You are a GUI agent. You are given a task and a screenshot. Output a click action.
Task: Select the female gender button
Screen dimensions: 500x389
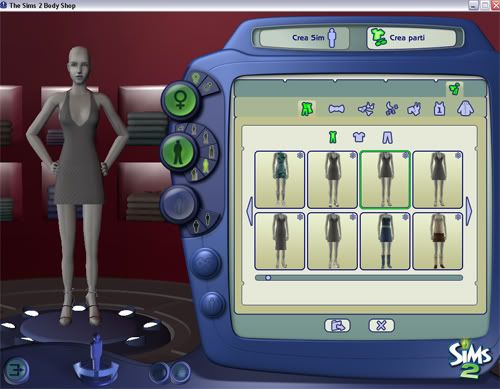pos(180,99)
